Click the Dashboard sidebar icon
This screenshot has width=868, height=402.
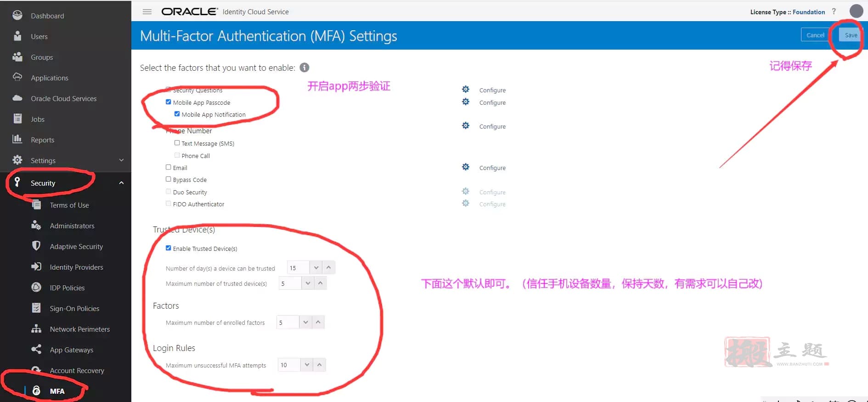tap(17, 15)
